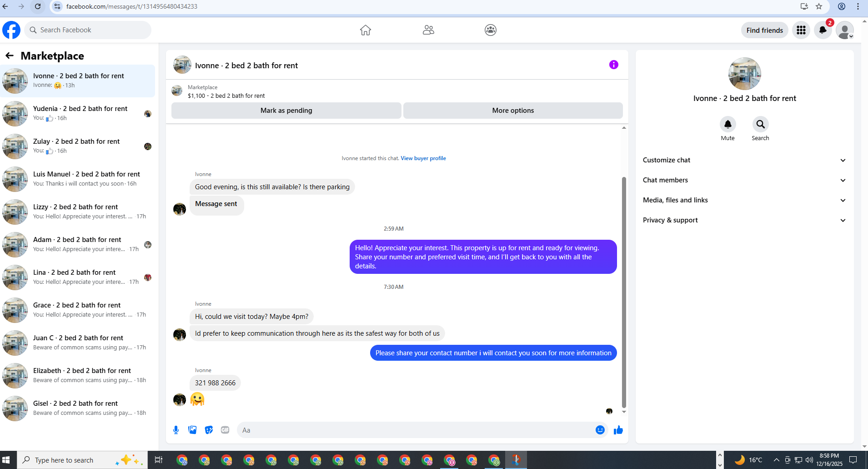Send a thumbs-up like
The image size is (868, 469).
(x=618, y=430)
